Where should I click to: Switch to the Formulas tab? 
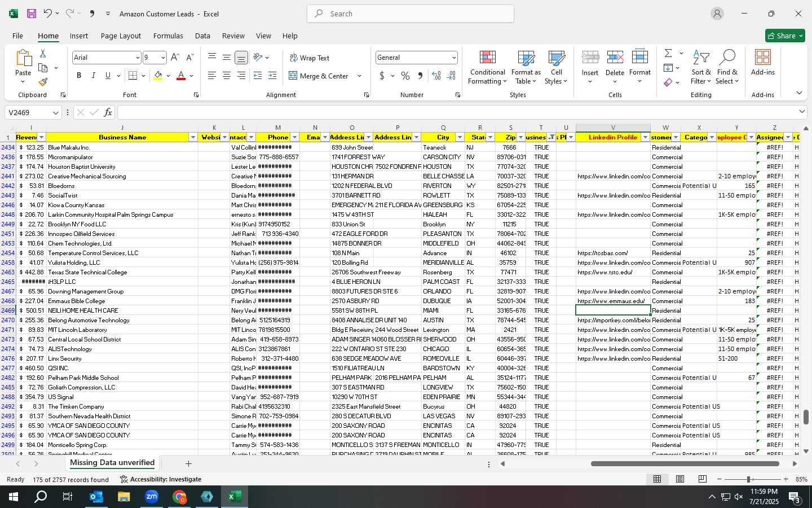coord(168,36)
